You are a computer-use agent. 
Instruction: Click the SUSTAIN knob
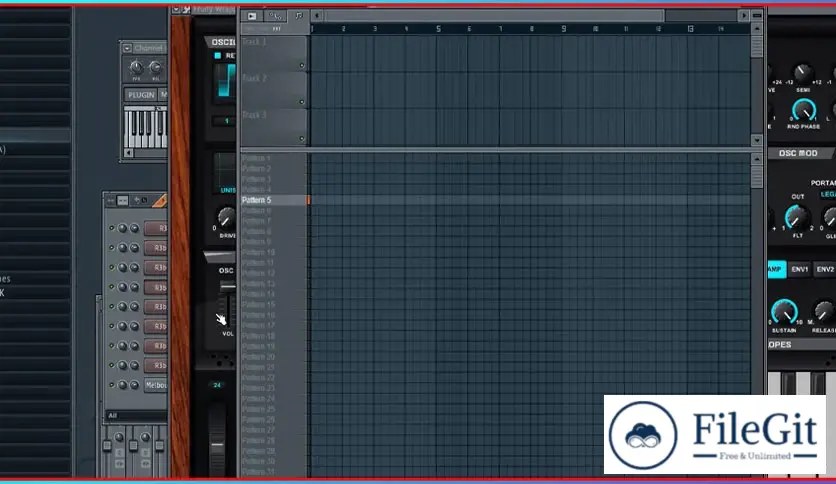tap(784, 311)
